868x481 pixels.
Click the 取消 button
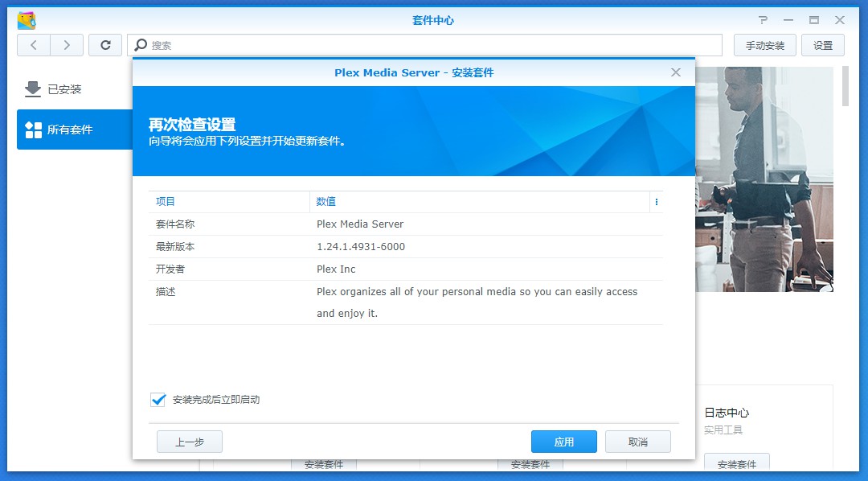(637, 442)
